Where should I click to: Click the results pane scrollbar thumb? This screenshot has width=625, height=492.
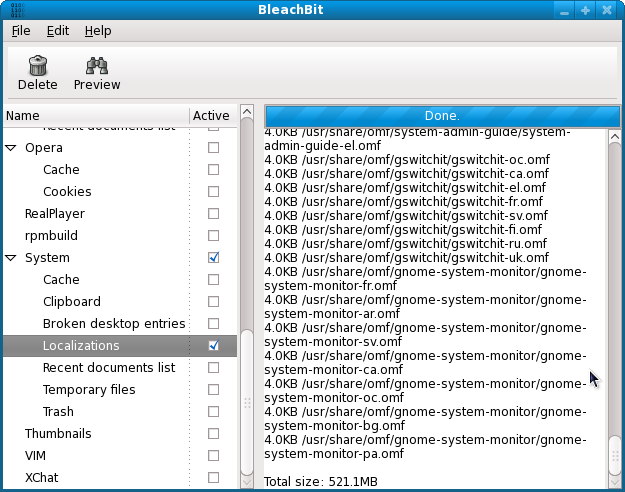pyautogui.click(x=615, y=455)
